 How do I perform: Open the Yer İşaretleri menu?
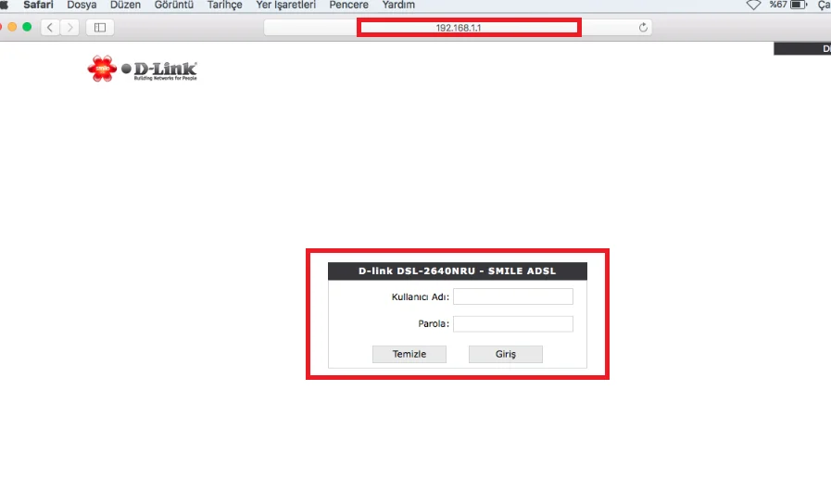pyautogui.click(x=286, y=6)
